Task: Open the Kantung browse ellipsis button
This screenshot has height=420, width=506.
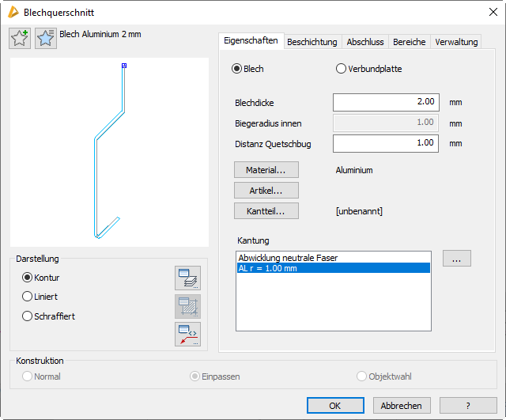Action: pyautogui.click(x=457, y=258)
